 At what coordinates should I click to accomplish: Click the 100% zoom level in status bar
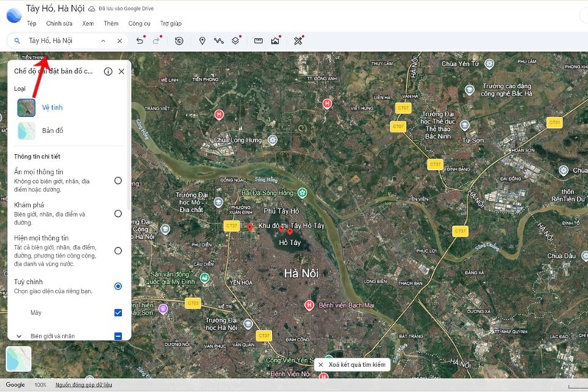point(40,385)
